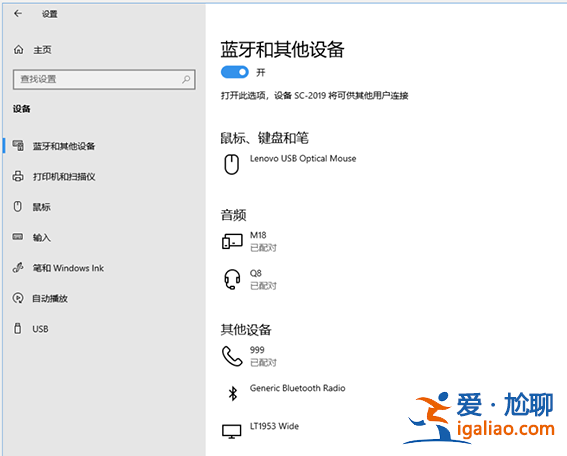Click LT1953 Wide monitor icon
The image size is (567, 456).
coord(231,431)
